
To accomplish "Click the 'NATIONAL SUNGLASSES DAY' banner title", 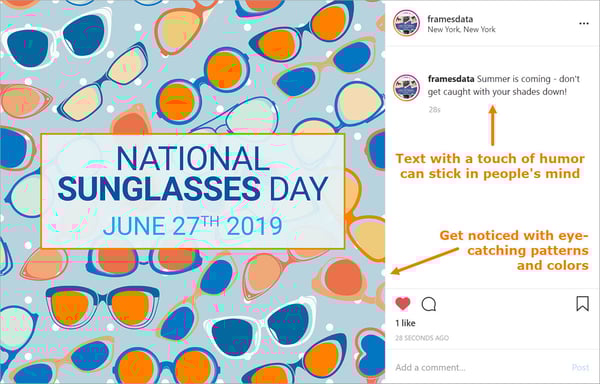I will [192, 174].
